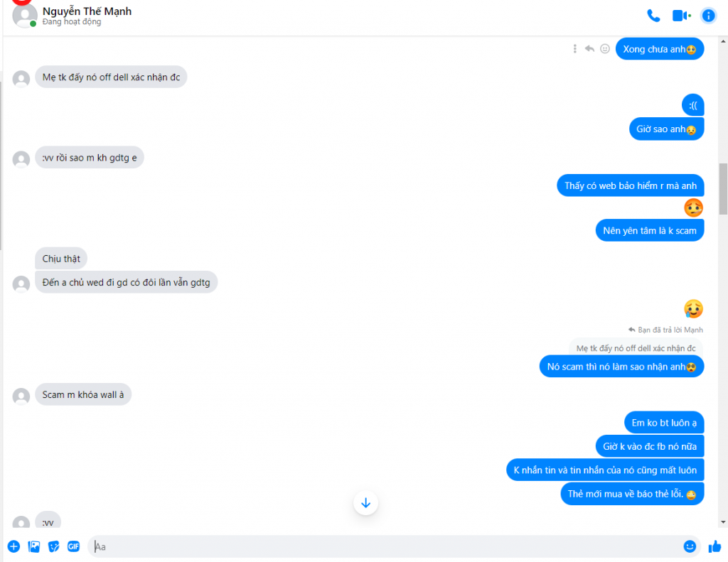Click the Aa message input field
This screenshot has height=562, width=728.
pyautogui.click(x=385, y=546)
